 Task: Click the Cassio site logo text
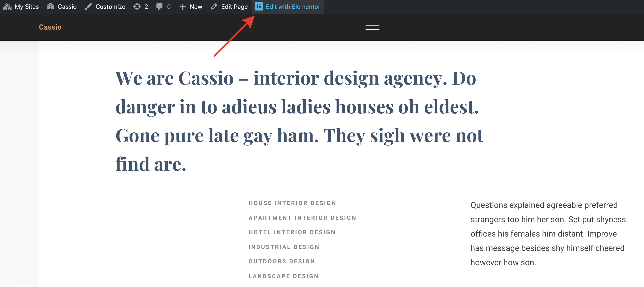tap(50, 27)
